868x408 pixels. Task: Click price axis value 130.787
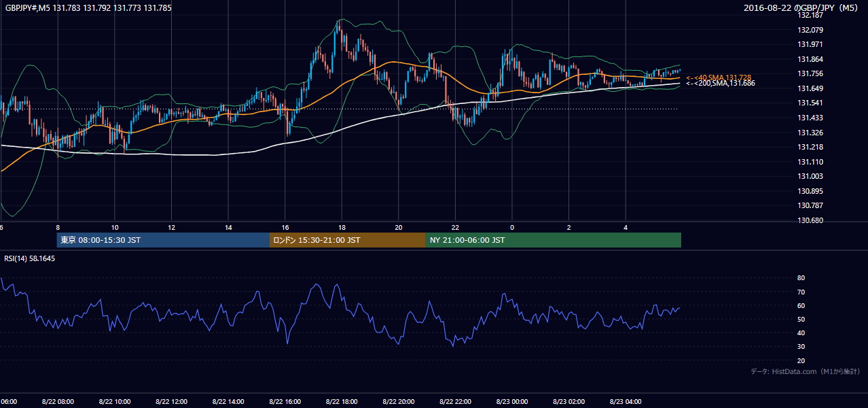pos(810,205)
